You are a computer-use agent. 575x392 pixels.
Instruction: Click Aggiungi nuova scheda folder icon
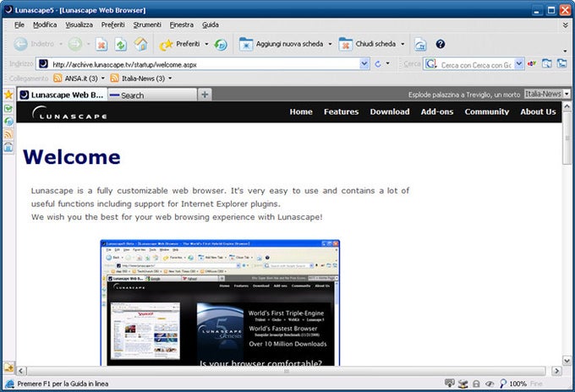click(246, 44)
